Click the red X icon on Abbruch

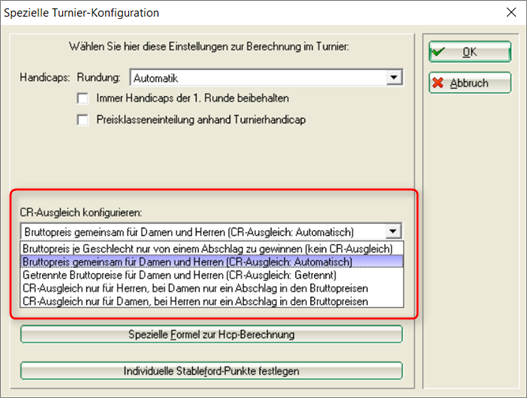pyautogui.click(x=438, y=83)
